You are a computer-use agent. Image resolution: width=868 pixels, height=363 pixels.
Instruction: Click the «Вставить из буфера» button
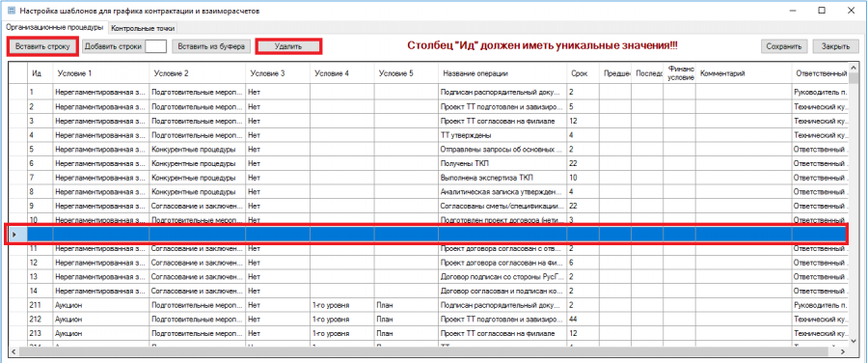[x=211, y=46]
